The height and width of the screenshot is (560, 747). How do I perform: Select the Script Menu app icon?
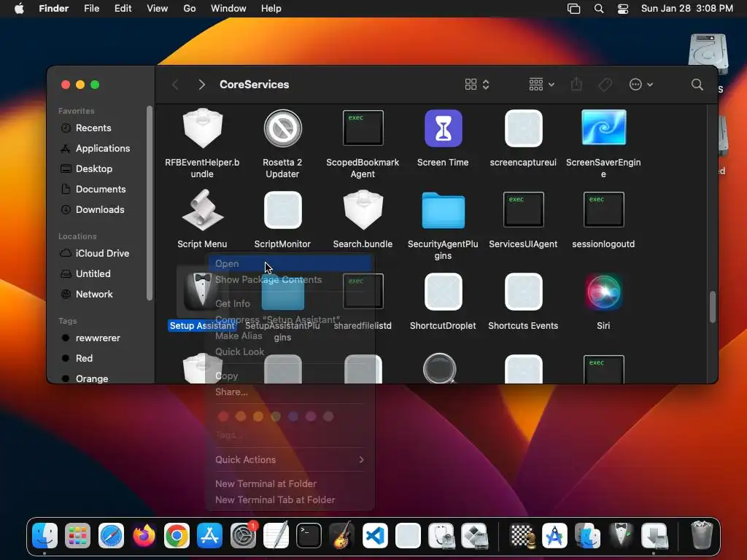pos(203,210)
